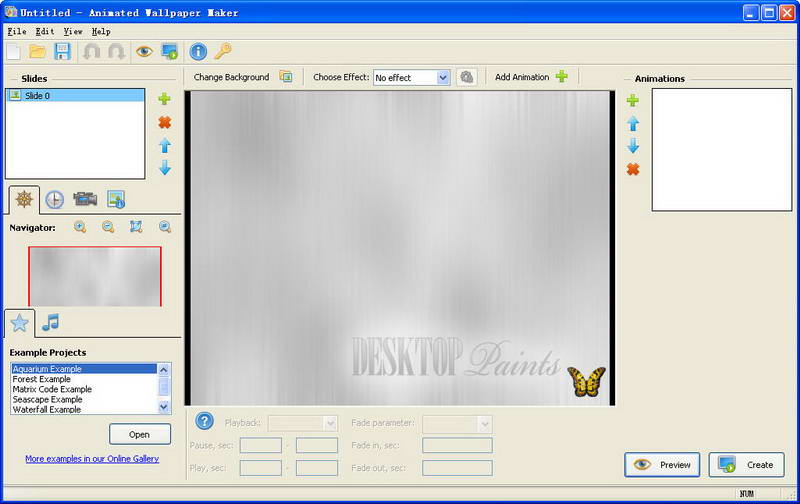The height and width of the screenshot is (504, 800).
Task: Switch to the picture info tab
Action: [x=116, y=199]
